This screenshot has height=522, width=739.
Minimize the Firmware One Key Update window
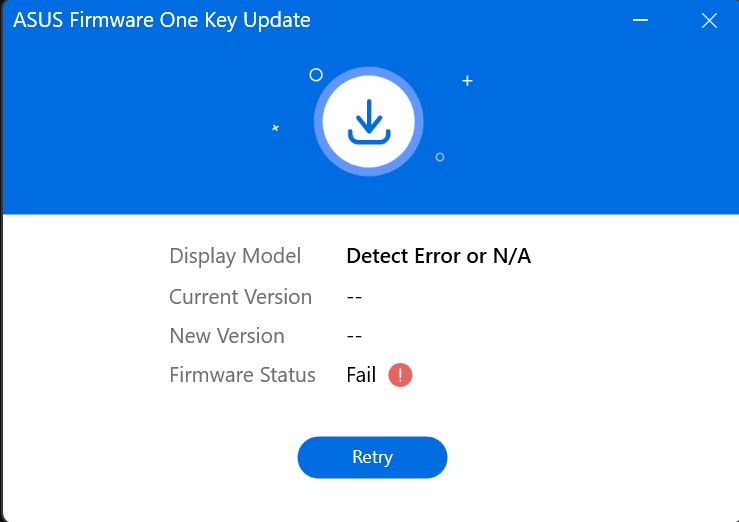point(640,20)
